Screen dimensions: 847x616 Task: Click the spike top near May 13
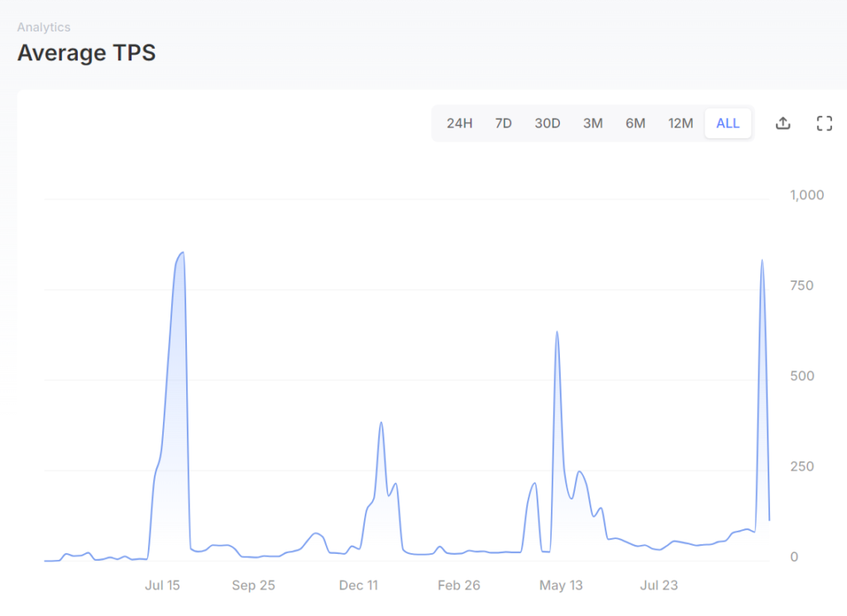(557, 332)
